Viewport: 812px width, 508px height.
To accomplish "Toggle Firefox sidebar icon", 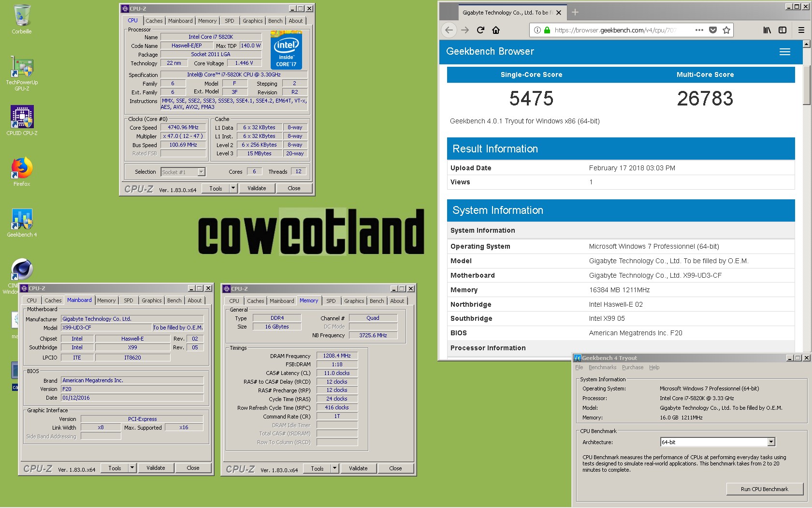I will (x=783, y=30).
